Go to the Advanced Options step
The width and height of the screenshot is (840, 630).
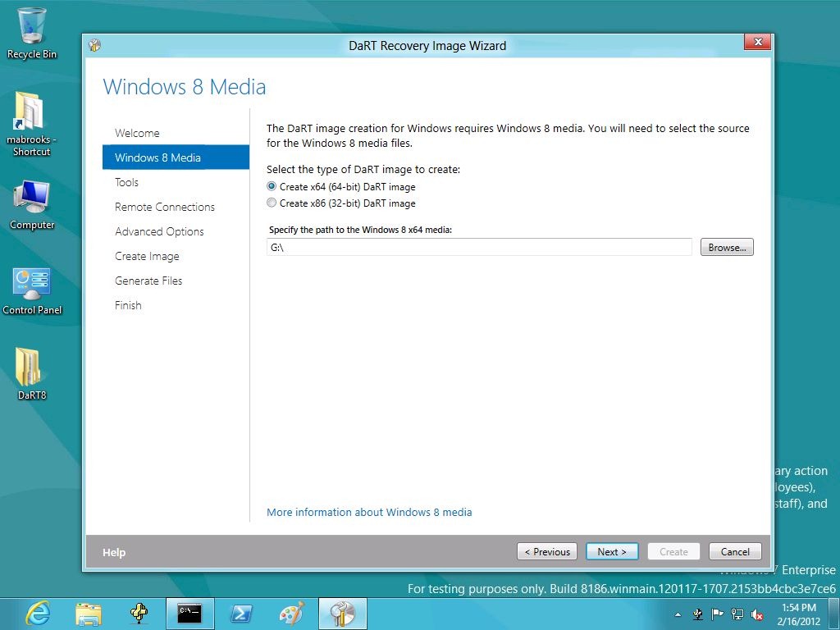(x=159, y=231)
